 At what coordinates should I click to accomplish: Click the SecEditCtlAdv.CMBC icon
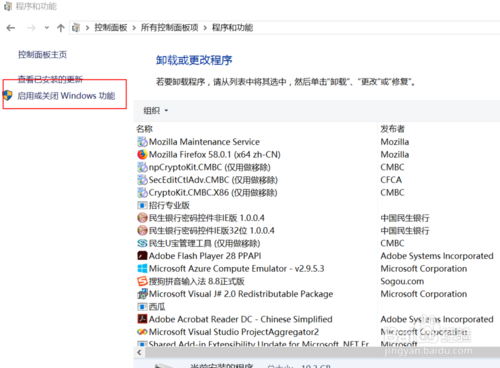(142, 180)
